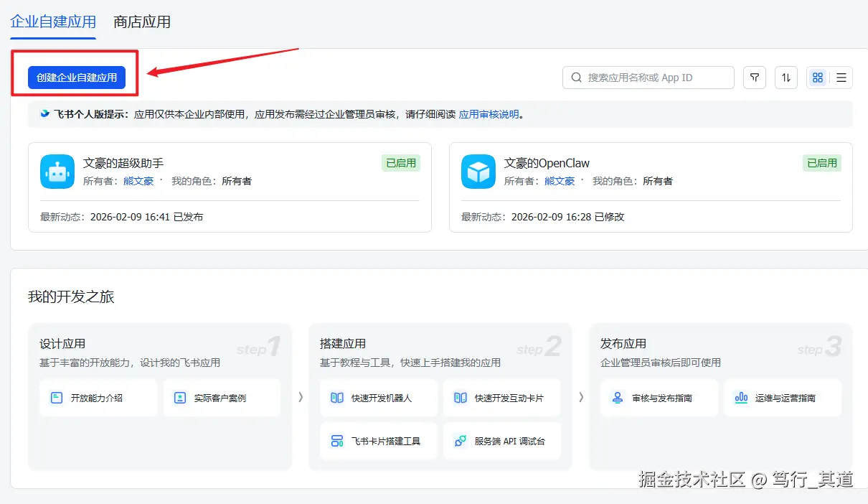This screenshot has width=868, height=504.
Task: Click the 文豪的超级助手 robot app icon
Action: pos(57,172)
